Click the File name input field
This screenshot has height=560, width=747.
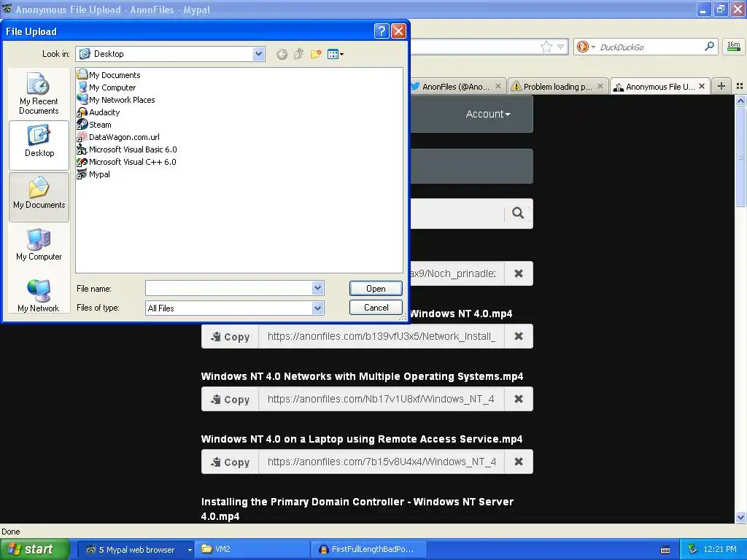(x=228, y=288)
